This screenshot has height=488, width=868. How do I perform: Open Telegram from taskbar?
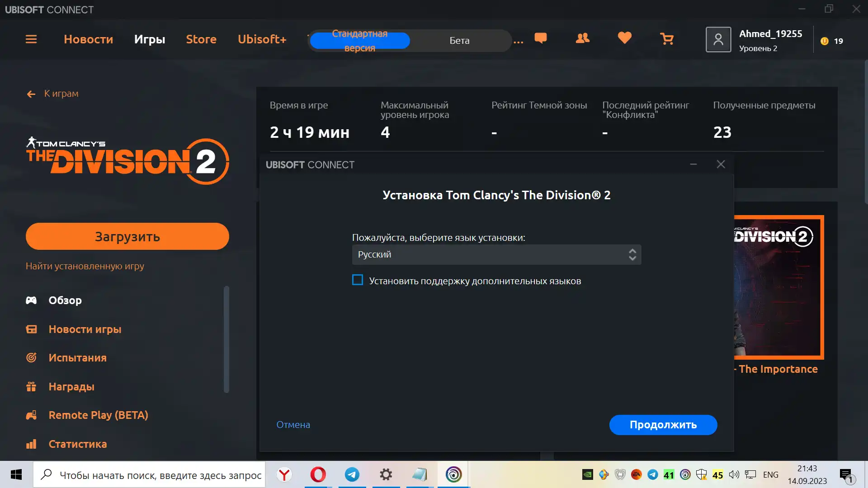click(x=352, y=474)
